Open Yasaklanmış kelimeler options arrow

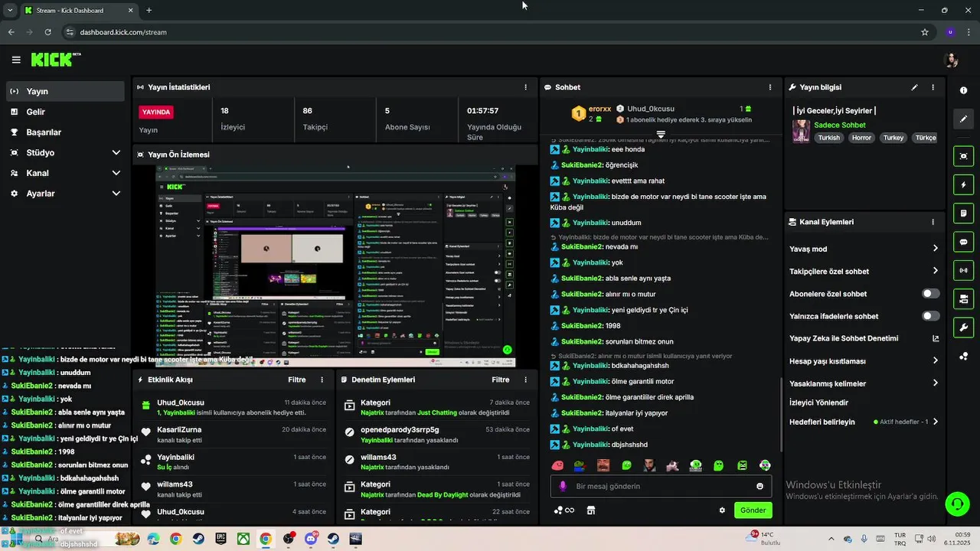935,383
